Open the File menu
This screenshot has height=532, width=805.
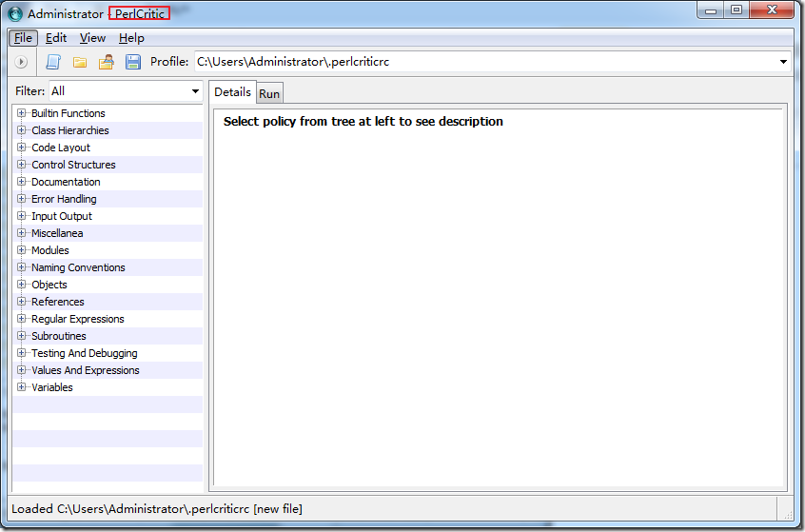[x=23, y=38]
